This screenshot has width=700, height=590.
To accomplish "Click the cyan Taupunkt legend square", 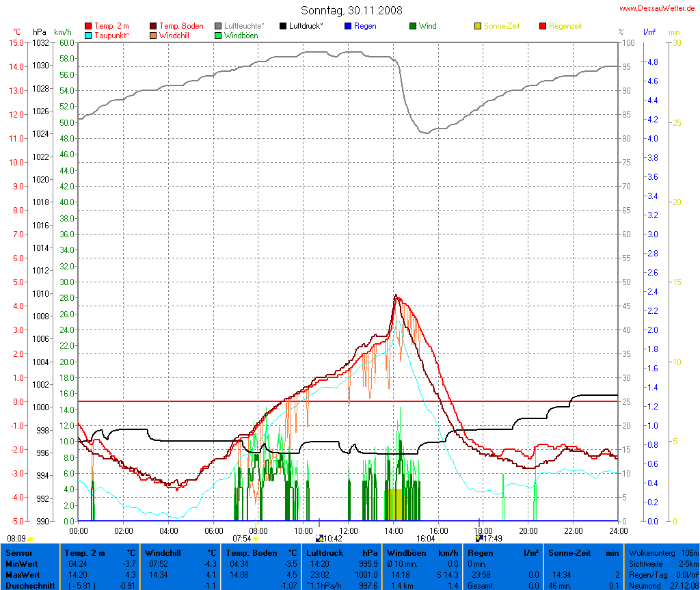I will [88, 36].
